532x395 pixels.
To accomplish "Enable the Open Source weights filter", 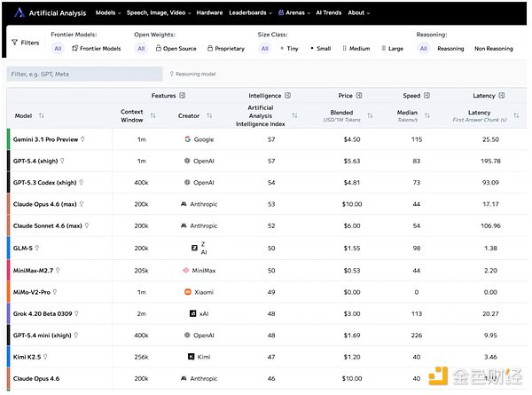I will pos(176,49).
